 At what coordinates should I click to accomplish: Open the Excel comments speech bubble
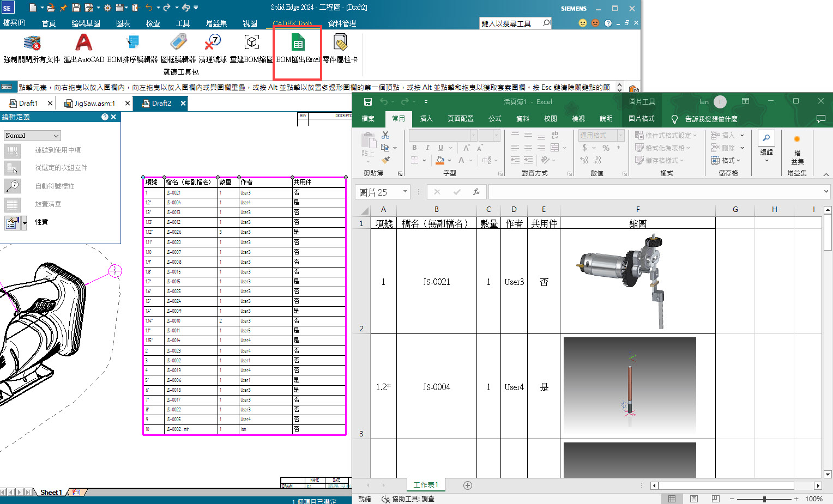(x=821, y=119)
